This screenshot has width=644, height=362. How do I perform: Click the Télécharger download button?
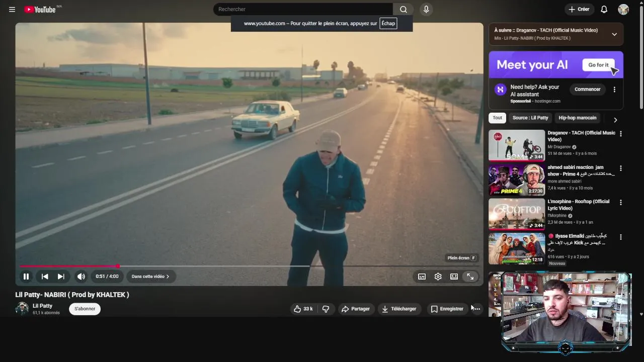(399, 309)
